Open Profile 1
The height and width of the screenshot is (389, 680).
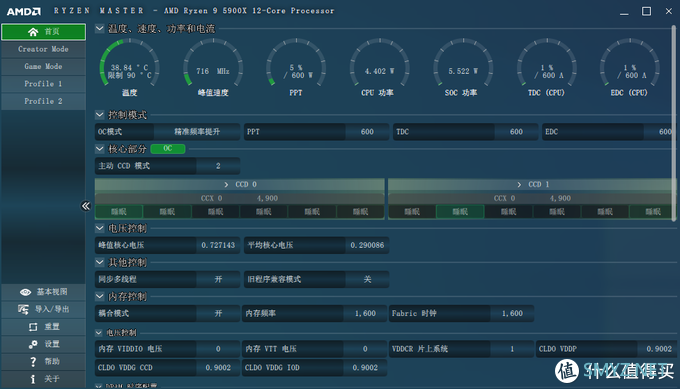click(43, 84)
